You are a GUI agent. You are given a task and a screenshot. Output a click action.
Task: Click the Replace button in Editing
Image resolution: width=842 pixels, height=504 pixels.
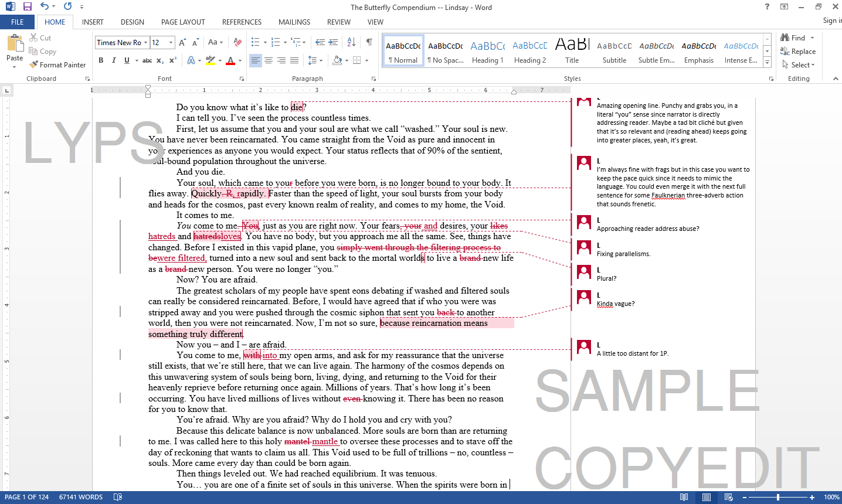798,52
